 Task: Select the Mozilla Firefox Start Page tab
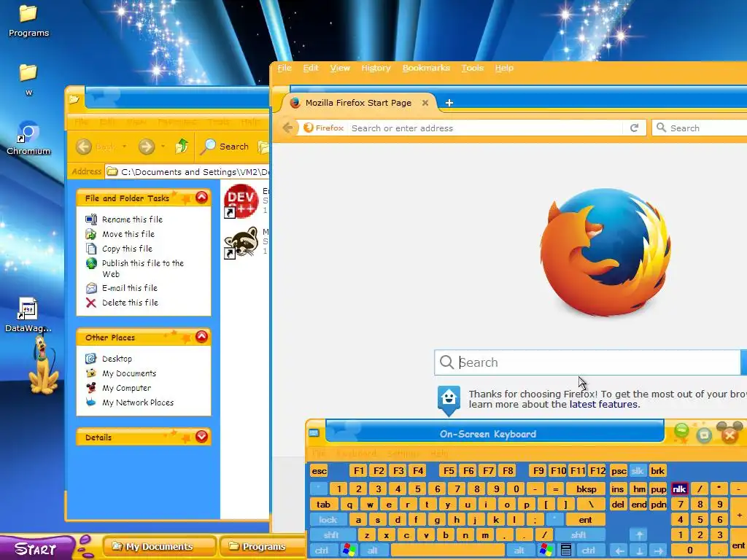tap(357, 103)
